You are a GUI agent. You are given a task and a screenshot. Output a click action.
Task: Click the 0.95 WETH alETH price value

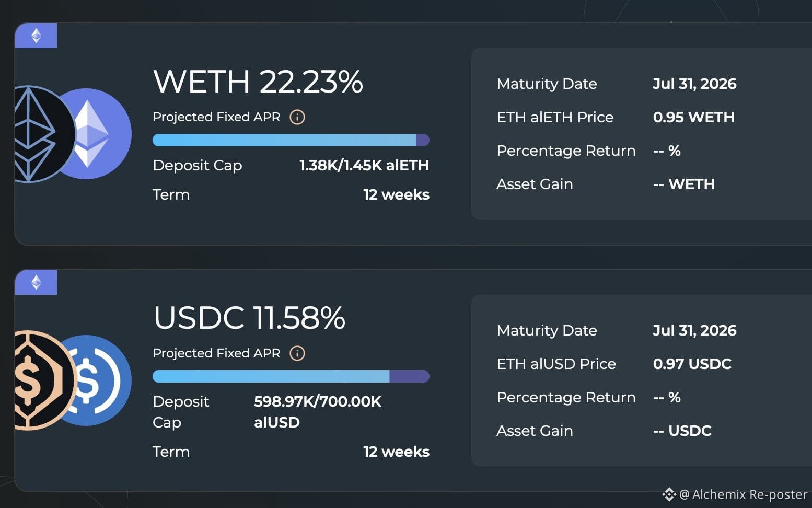(693, 117)
